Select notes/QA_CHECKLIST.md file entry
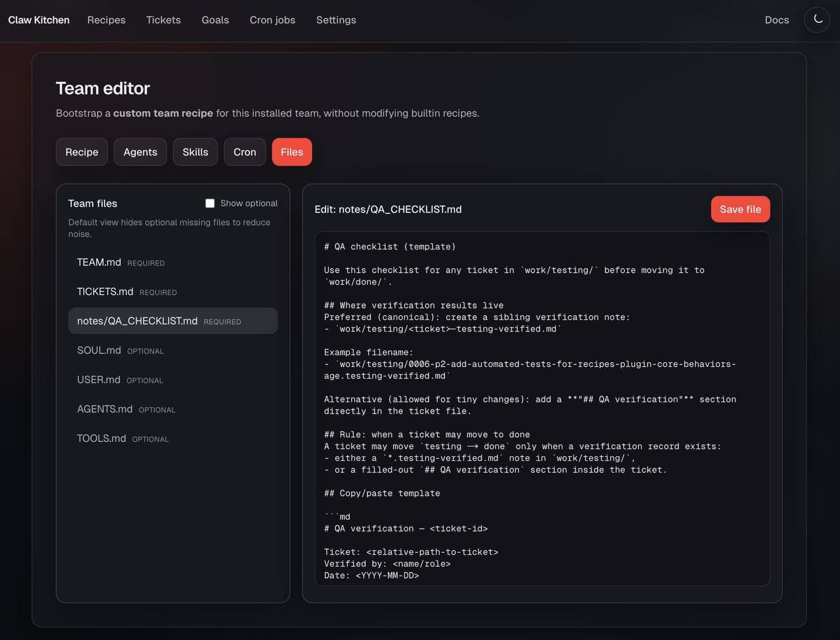This screenshot has width=840, height=640. [x=137, y=321]
